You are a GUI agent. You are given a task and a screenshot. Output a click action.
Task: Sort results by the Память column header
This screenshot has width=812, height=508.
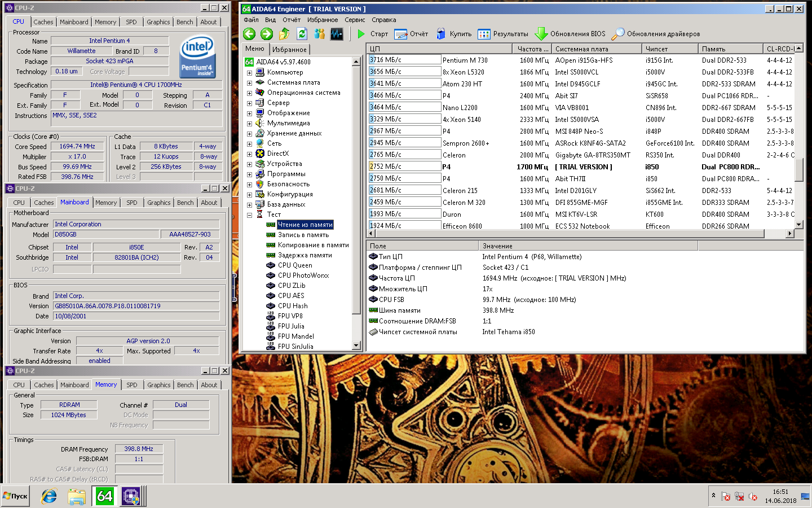pyautogui.click(x=730, y=49)
